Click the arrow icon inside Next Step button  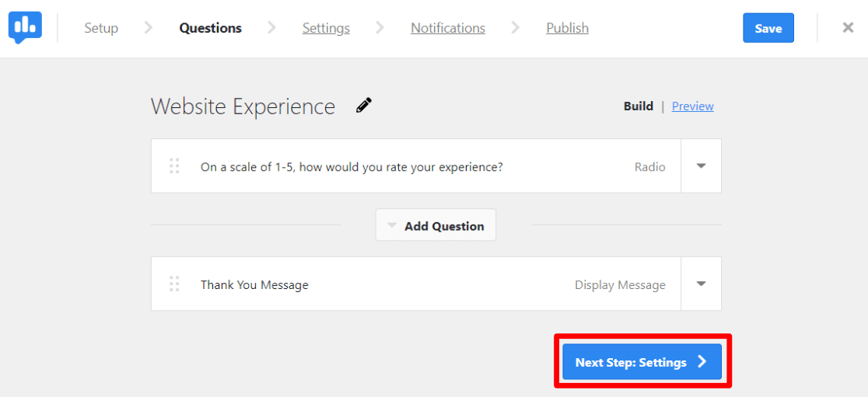pos(702,361)
